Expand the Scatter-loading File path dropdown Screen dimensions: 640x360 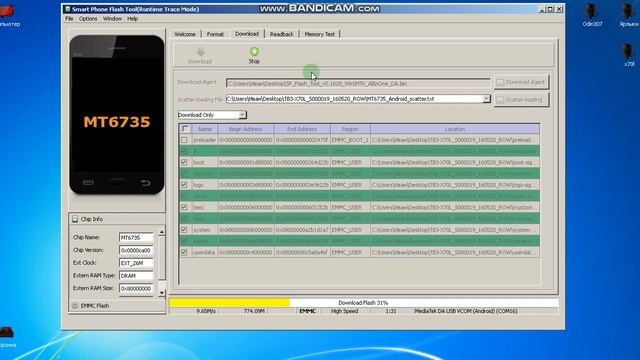tap(486, 99)
